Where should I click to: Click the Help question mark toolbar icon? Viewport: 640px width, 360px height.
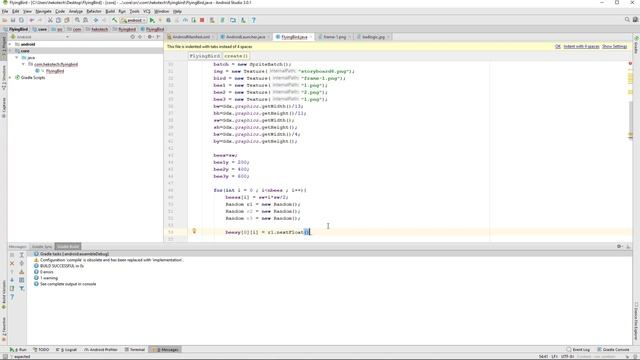coord(253,20)
